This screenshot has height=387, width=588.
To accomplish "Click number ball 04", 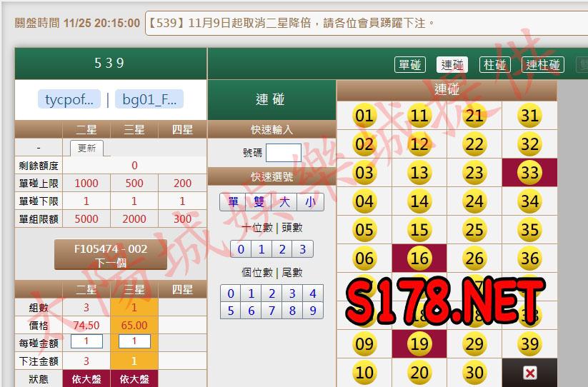I will click(x=364, y=201).
